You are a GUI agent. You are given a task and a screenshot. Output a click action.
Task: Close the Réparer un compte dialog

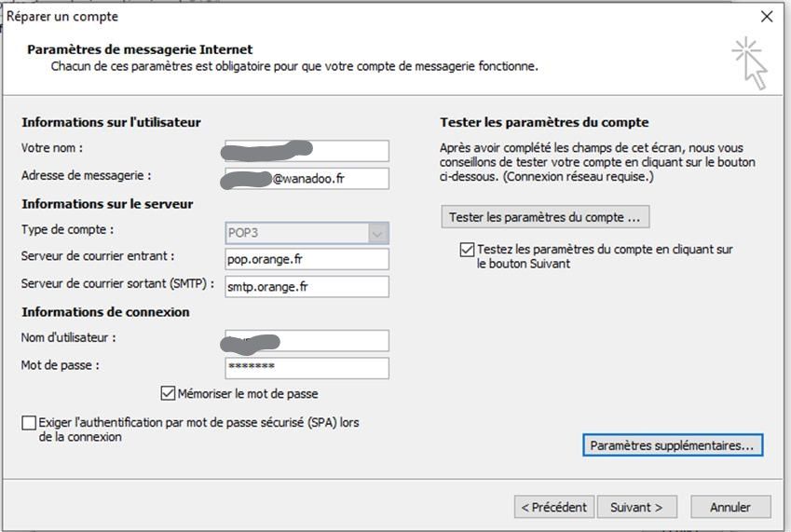click(767, 16)
